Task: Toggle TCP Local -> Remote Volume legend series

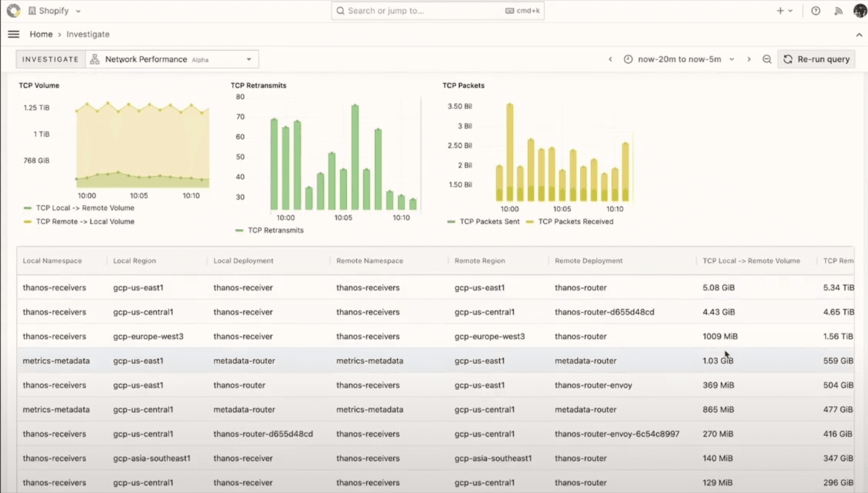Action: (x=85, y=208)
